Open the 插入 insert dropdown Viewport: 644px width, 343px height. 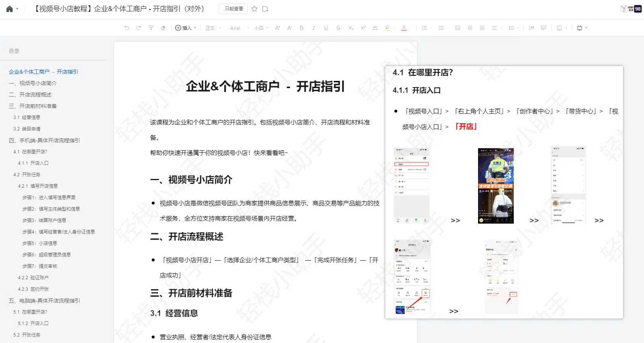coord(185,28)
